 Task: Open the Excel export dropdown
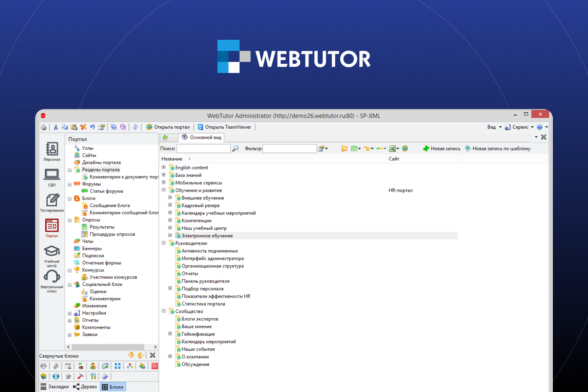(x=394, y=149)
